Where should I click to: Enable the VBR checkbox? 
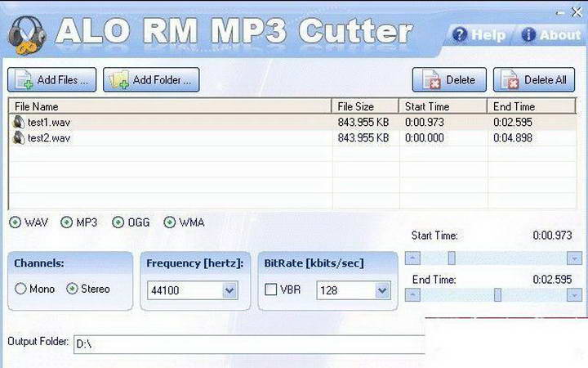pos(271,289)
